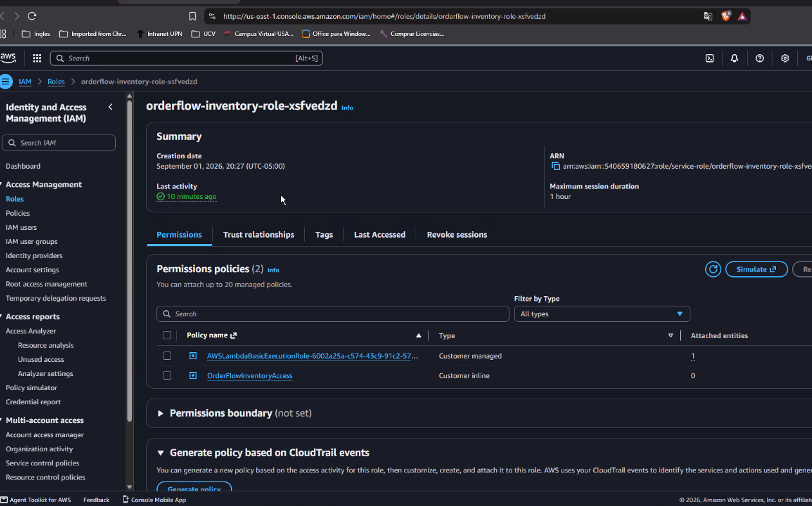The width and height of the screenshot is (812, 506).
Task: Focus the Search IAM input field
Action: 59,142
